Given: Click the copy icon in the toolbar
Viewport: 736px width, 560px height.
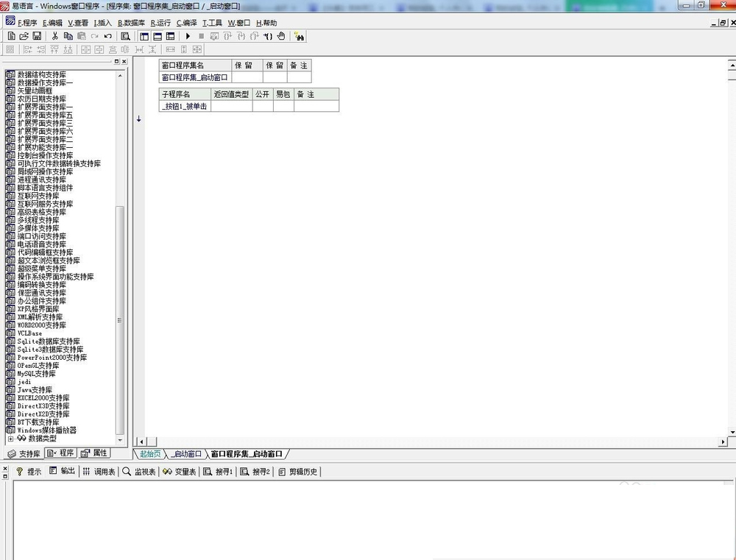Looking at the screenshot, I should pyautogui.click(x=68, y=36).
